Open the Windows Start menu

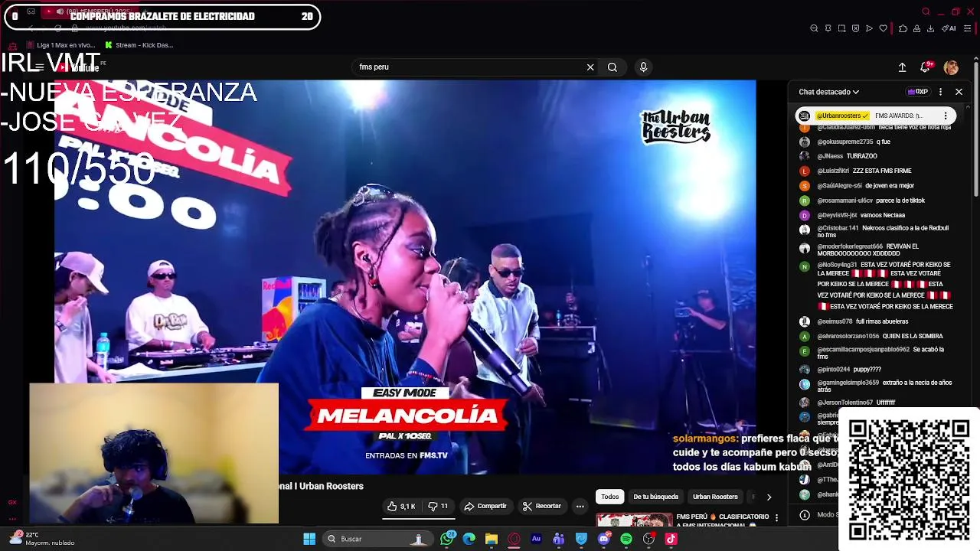(x=309, y=539)
